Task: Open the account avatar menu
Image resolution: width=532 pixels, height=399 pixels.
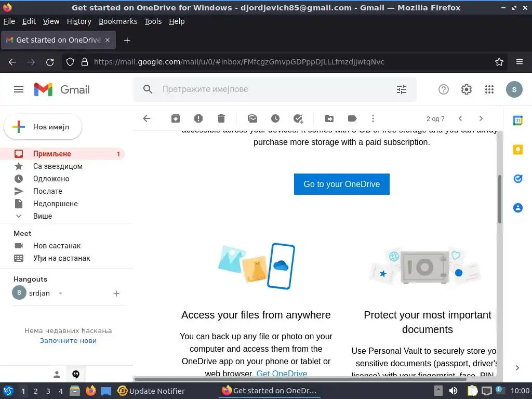Action: coord(514,89)
